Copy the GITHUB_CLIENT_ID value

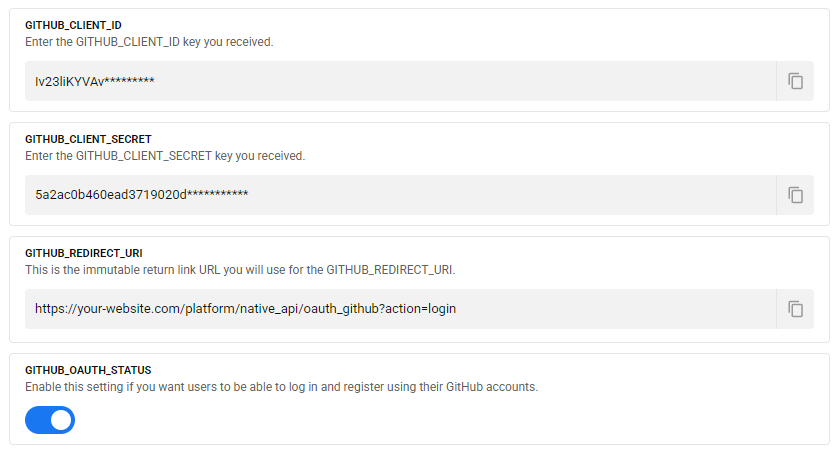click(795, 81)
